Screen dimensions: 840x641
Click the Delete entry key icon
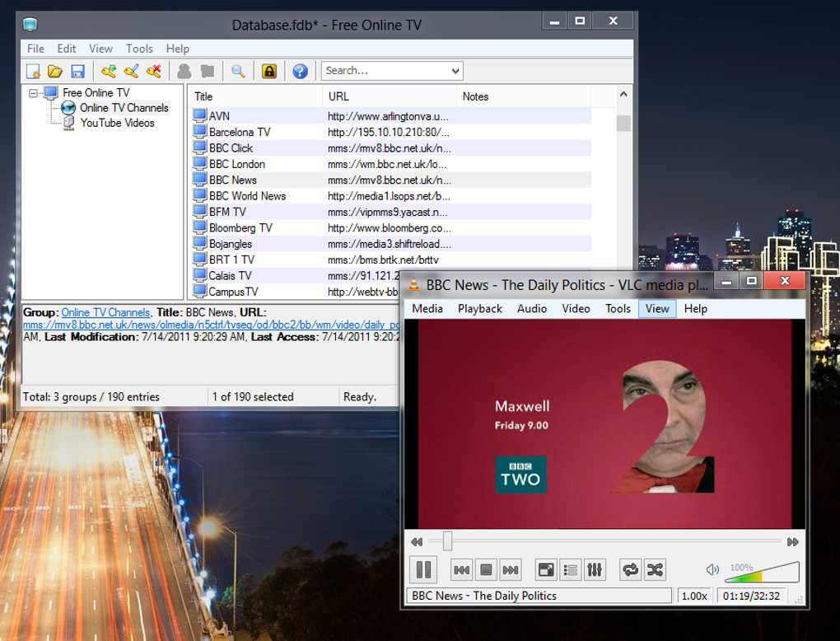(x=153, y=72)
